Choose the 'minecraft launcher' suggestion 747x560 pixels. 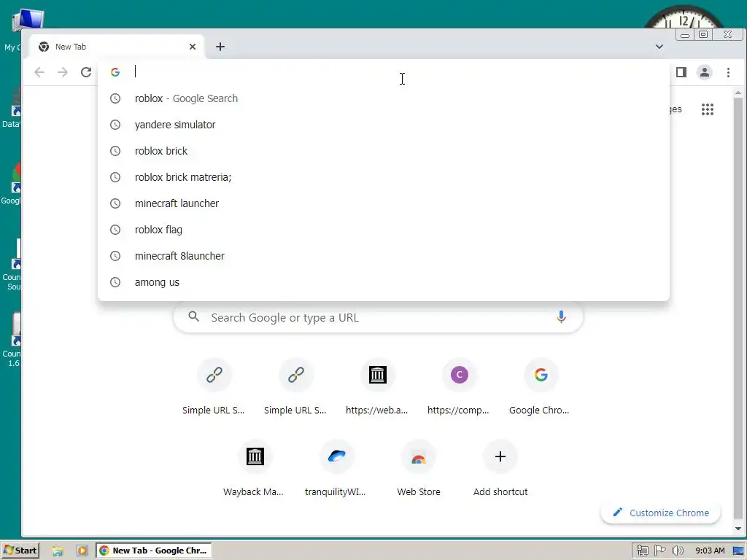point(384,203)
